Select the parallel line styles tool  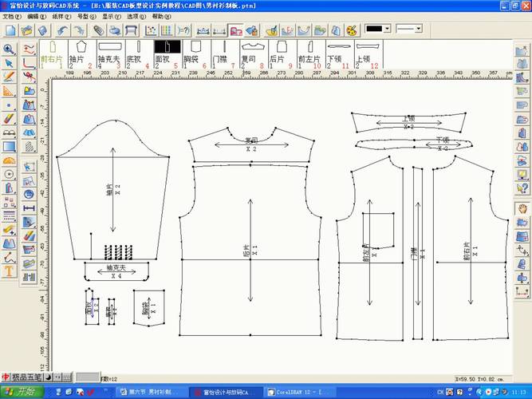(9, 216)
